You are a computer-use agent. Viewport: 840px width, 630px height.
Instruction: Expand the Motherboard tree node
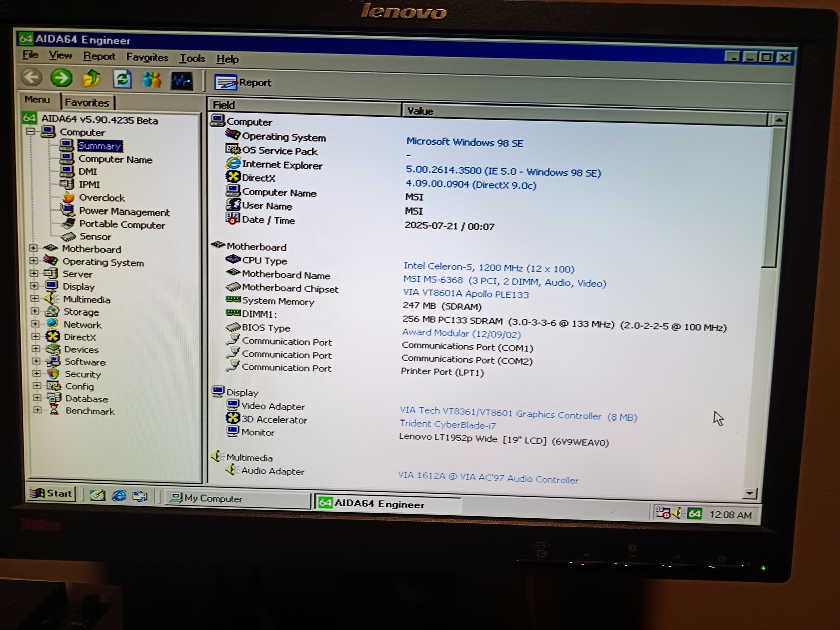pyautogui.click(x=33, y=248)
